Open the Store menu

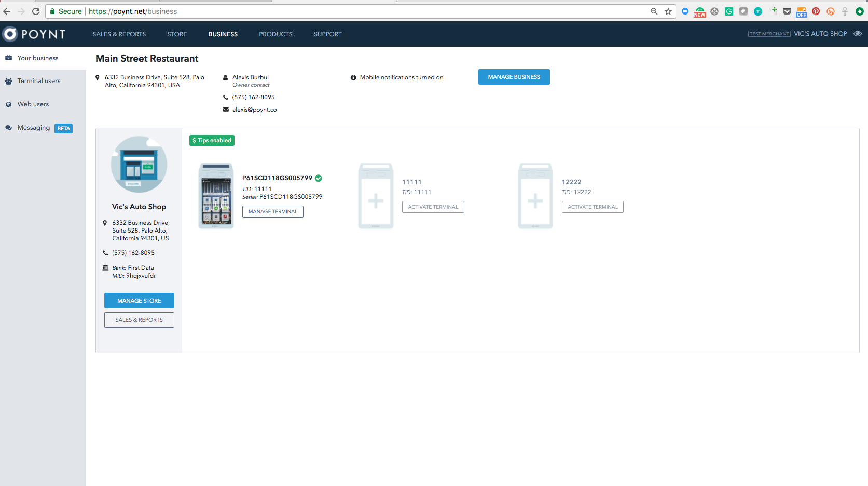pyautogui.click(x=177, y=34)
